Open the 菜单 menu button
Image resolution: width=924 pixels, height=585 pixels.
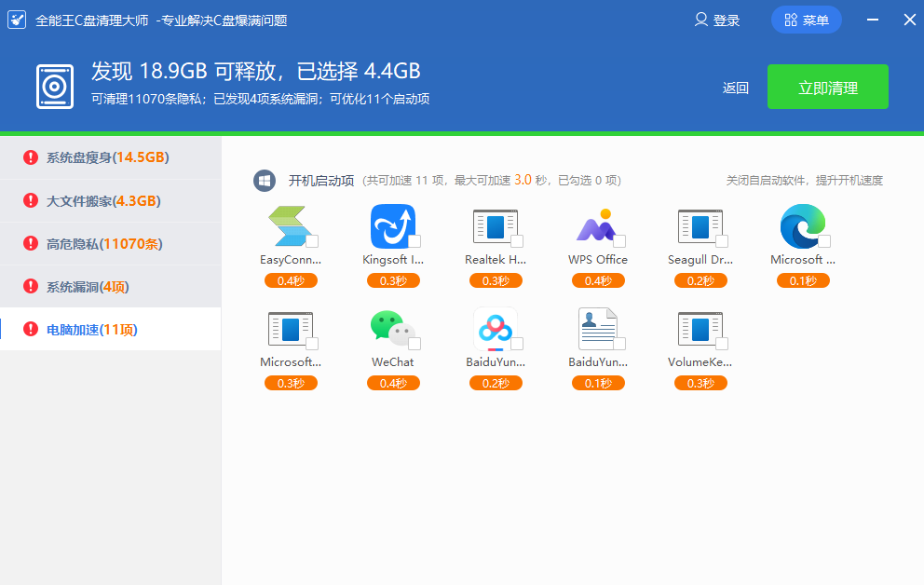tap(807, 20)
